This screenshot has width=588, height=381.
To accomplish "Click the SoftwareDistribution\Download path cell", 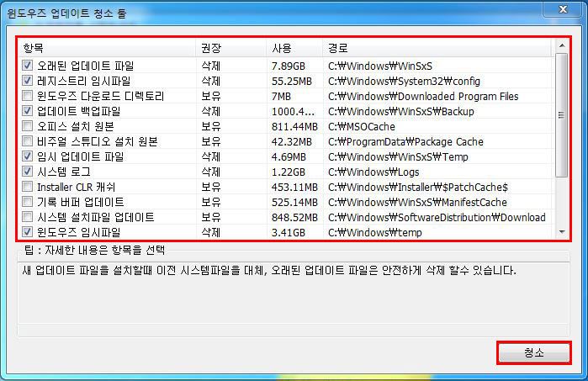I will point(437,218).
